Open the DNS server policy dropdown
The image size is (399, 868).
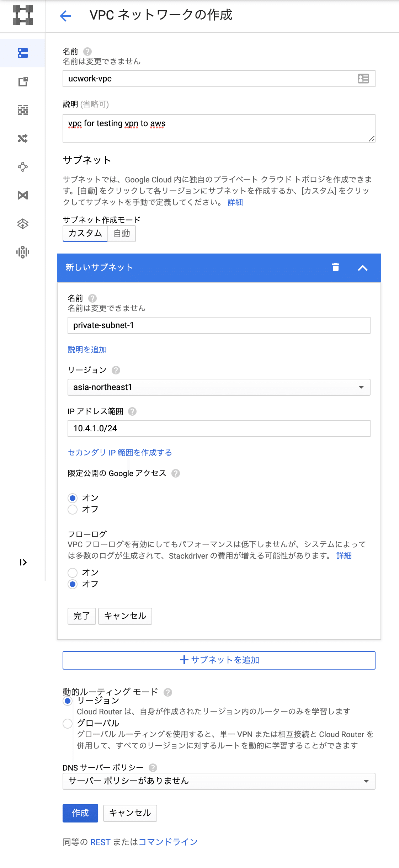click(x=219, y=781)
